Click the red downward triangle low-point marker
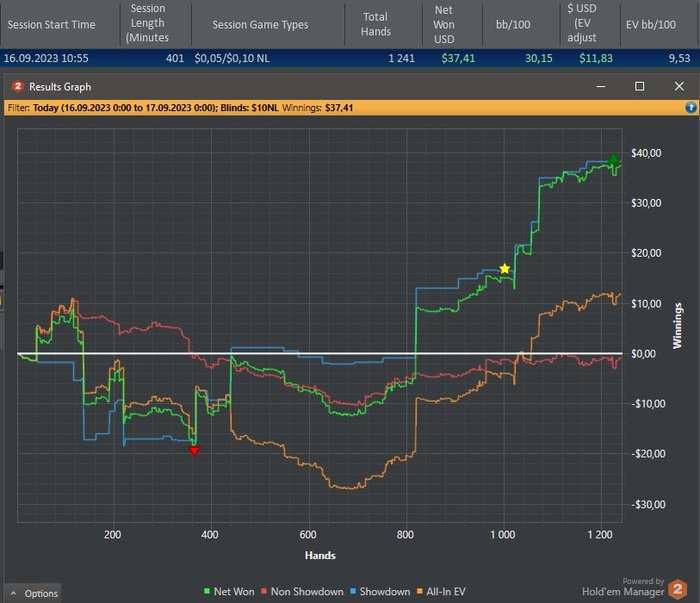Screen dimensions: 700x603 pos(194,451)
